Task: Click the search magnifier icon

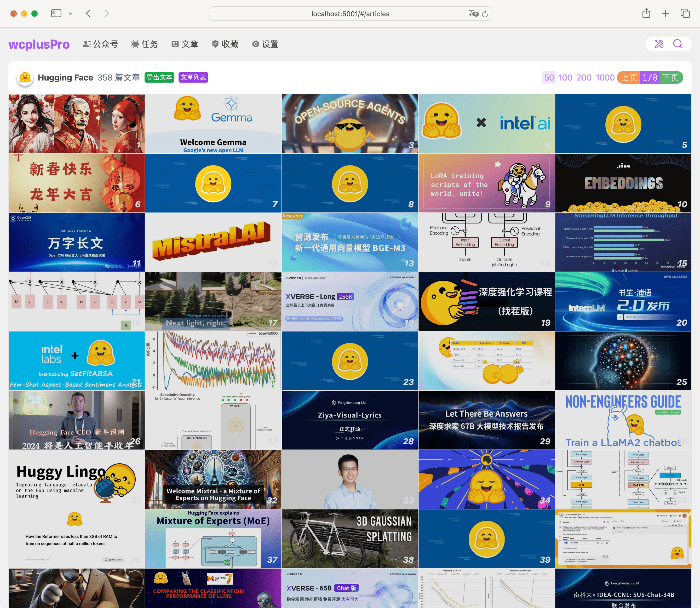Action: [x=678, y=44]
